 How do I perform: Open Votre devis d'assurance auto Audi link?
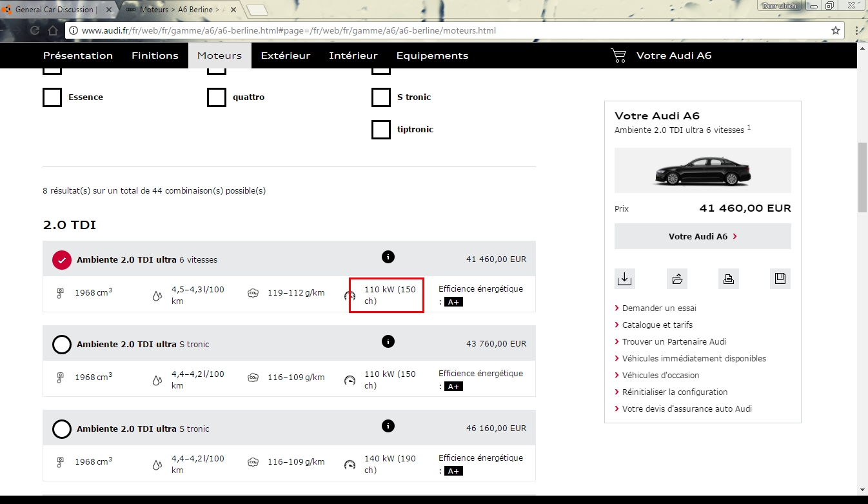[687, 409]
